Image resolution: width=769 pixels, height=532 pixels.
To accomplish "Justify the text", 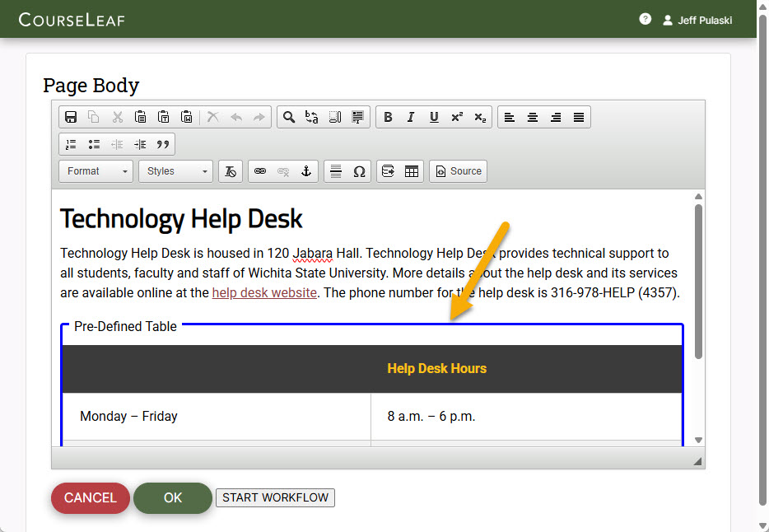I will click(579, 117).
